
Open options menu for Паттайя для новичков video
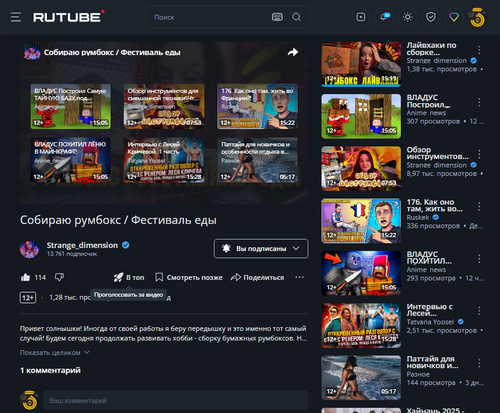tap(479, 363)
